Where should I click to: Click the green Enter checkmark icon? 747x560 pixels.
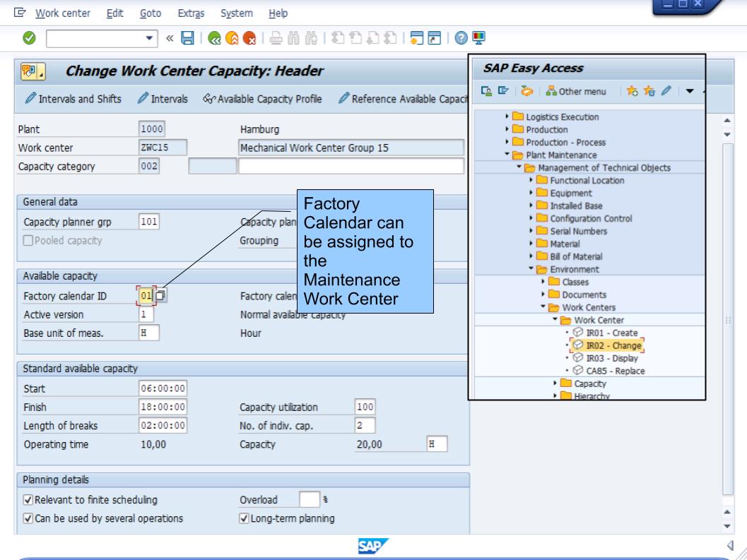[x=29, y=37]
